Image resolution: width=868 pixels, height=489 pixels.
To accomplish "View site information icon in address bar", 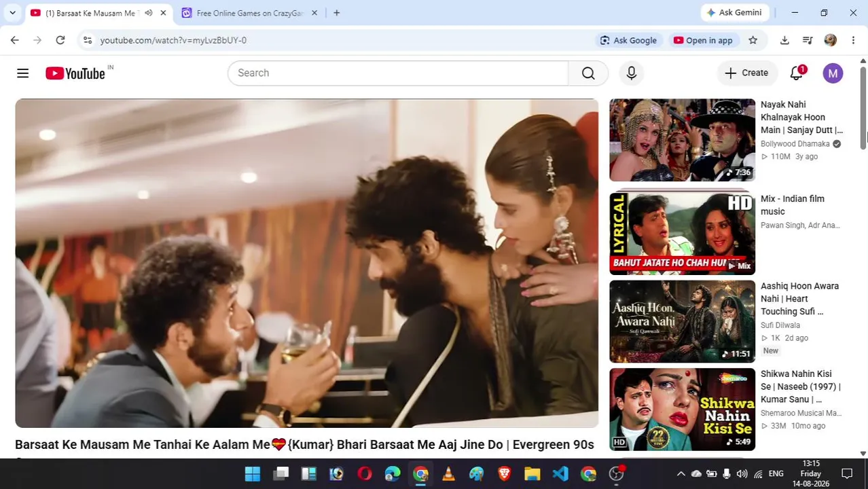I will (x=88, y=40).
